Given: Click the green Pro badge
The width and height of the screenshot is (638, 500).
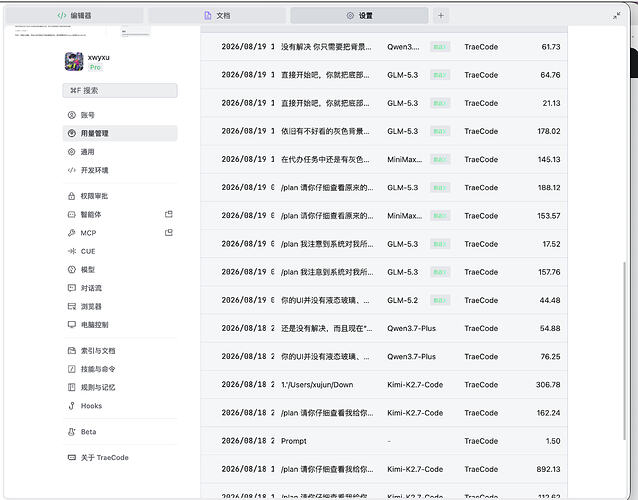Looking at the screenshot, I should click(95, 68).
